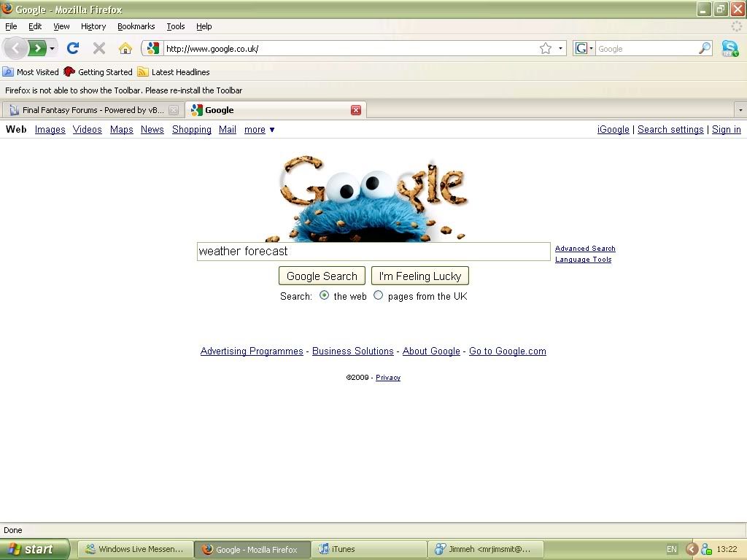Viewport: 747px width, 560px height.
Task: Click the Reload page icon
Action: pyautogui.click(x=72, y=48)
